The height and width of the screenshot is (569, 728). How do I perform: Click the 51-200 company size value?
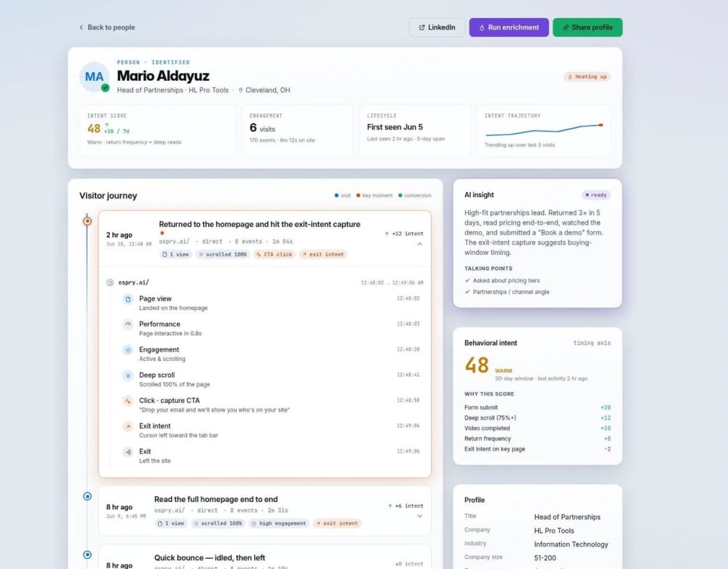pos(545,558)
